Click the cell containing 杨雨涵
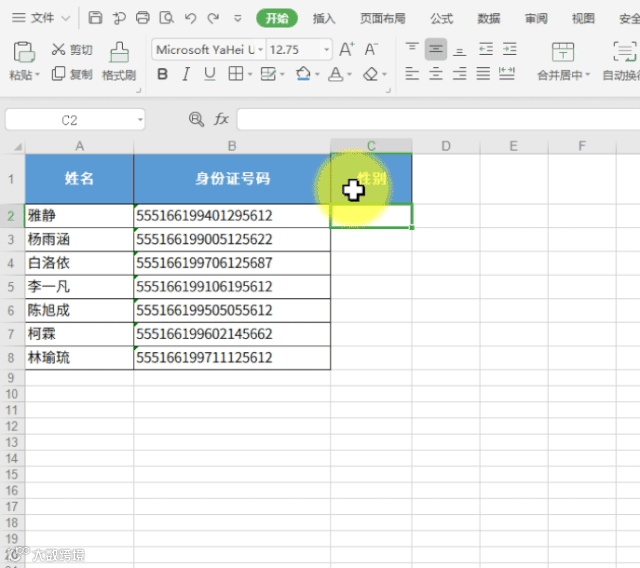 [79, 240]
